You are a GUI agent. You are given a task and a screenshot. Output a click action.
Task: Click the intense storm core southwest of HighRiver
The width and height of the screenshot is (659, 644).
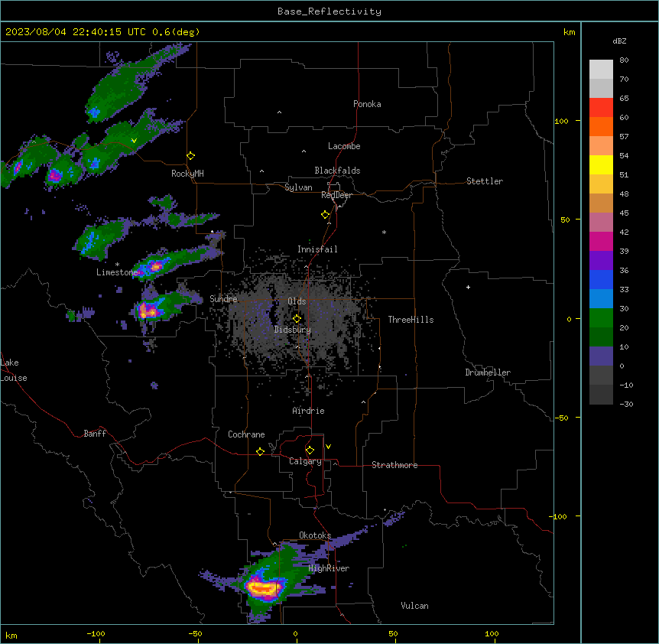click(x=264, y=587)
